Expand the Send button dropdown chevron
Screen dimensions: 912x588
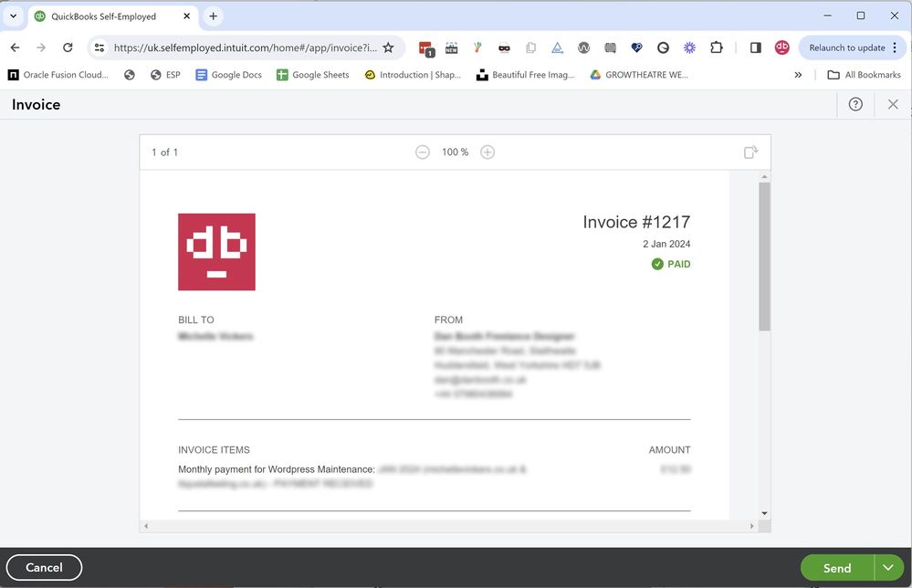coord(886,567)
